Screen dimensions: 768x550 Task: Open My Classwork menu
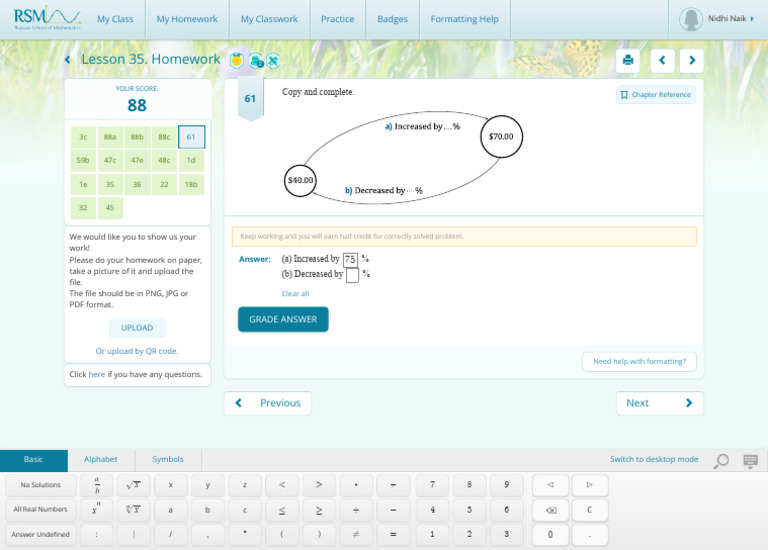point(269,19)
